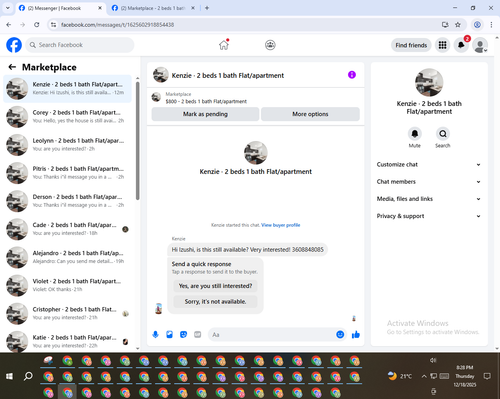Open the Violet conversation
The image size is (500, 399).
[67, 285]
